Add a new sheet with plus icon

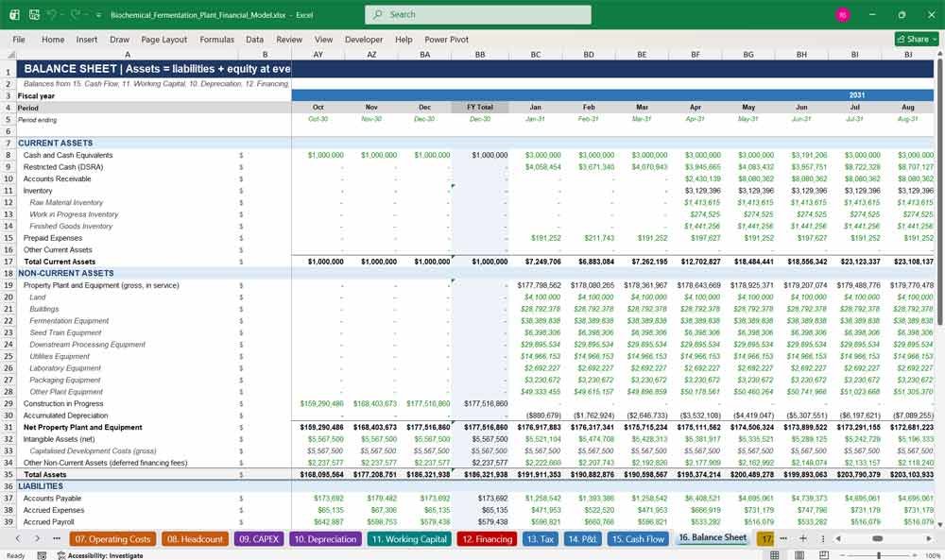(802, 538)
